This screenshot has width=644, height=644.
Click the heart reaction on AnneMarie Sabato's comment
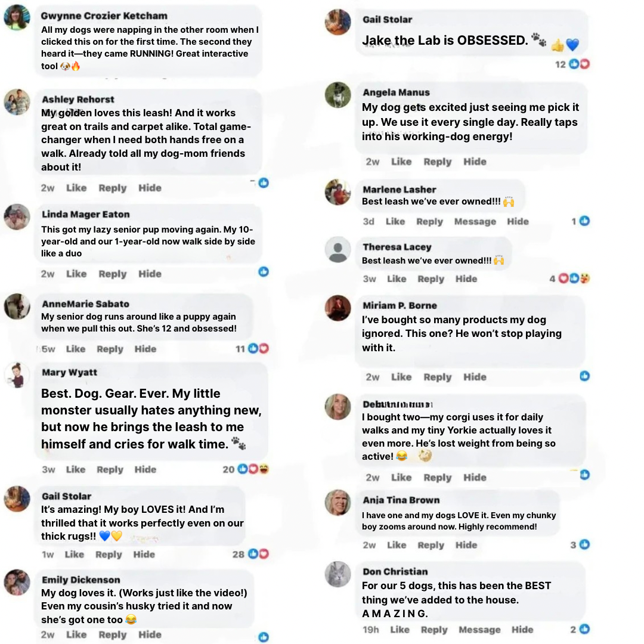pos(264,348)
